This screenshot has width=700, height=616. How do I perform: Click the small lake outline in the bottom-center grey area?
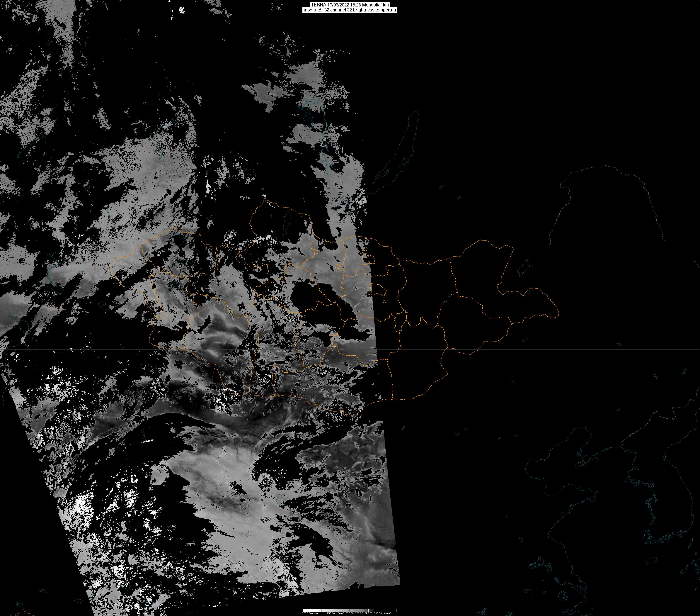click(248, 534)
